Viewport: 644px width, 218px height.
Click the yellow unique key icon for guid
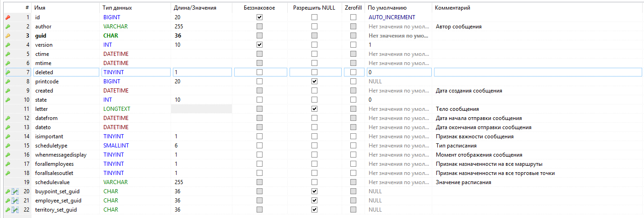click(7, 36)
